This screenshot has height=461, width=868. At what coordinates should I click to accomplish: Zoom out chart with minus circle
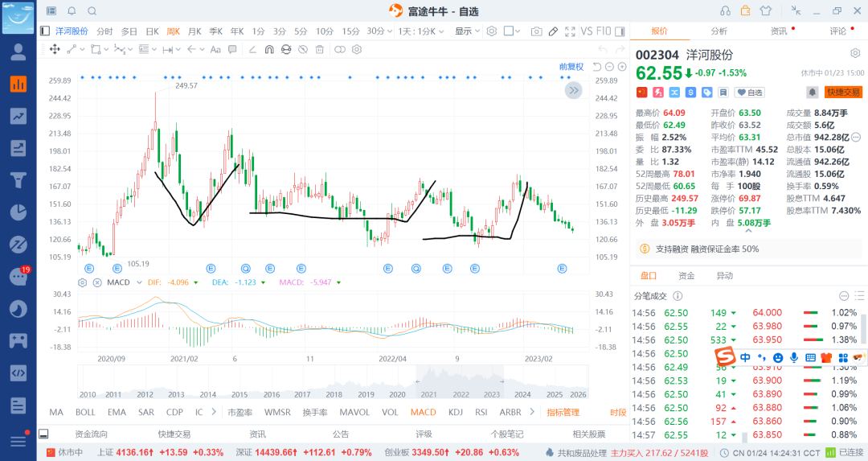(609, 67)
